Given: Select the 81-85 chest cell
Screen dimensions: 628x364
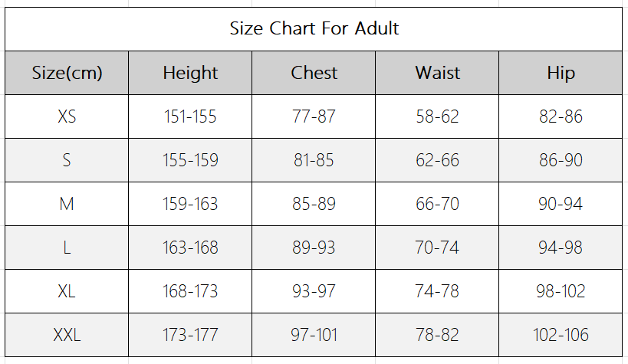Looking at the screenshot, I should (314, 160).
